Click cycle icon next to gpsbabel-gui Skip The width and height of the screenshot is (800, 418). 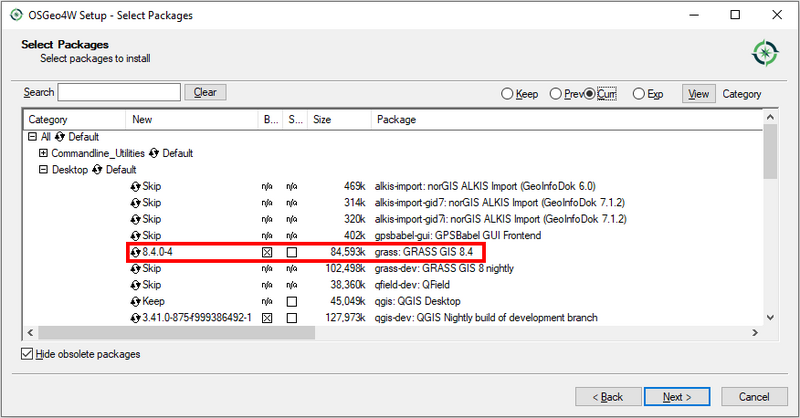(136, 235)
